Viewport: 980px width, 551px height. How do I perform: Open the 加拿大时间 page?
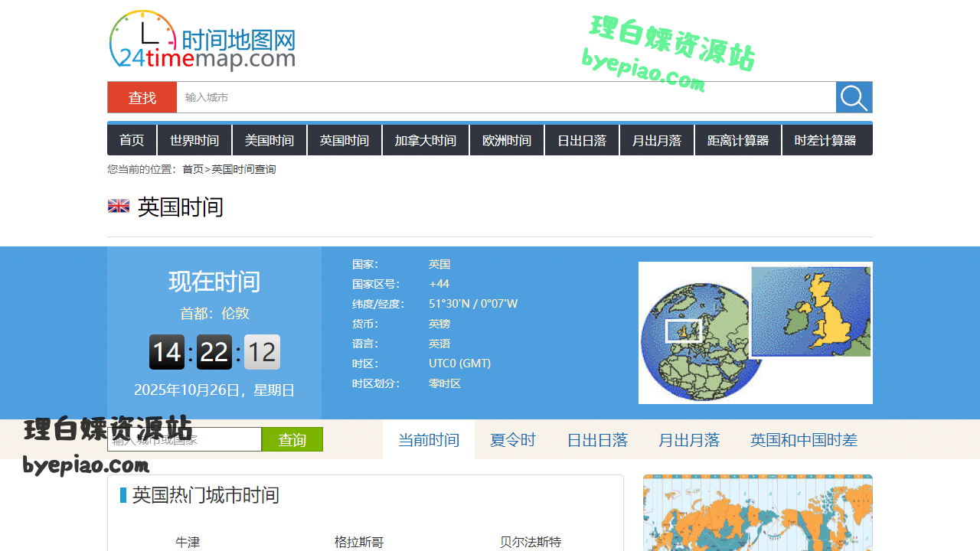coord(425,140)
